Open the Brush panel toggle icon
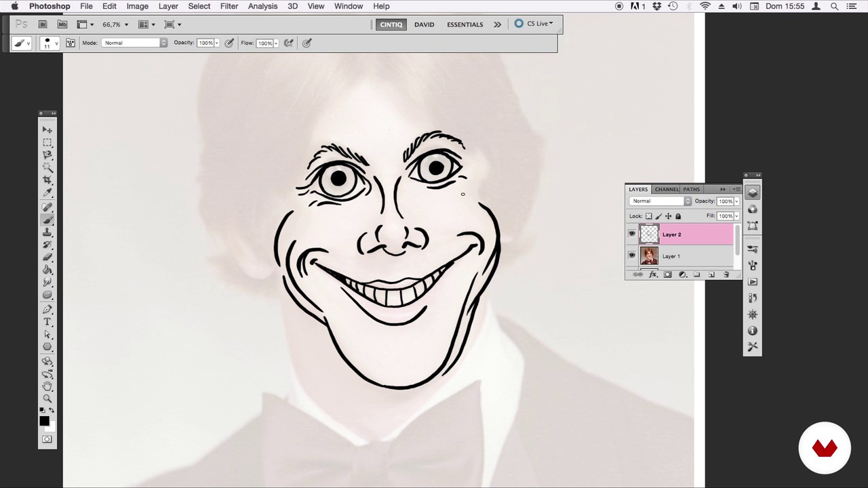 tap(70, 43)
